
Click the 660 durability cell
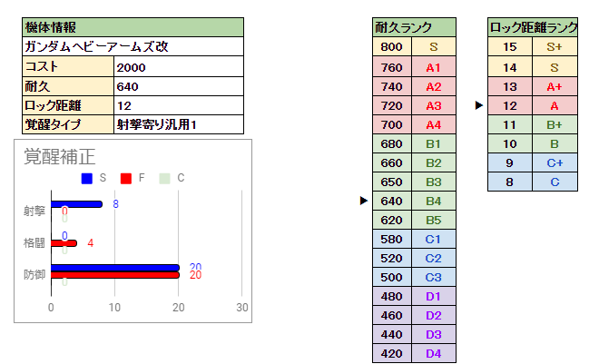(x=392, y=163)
